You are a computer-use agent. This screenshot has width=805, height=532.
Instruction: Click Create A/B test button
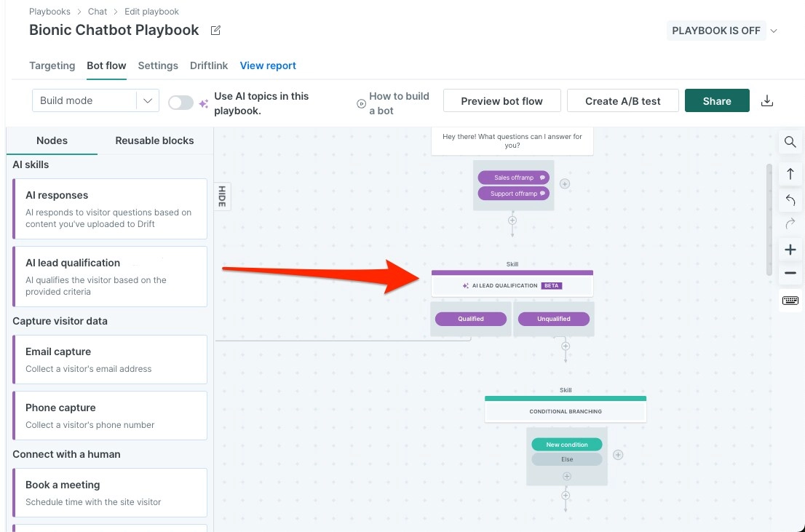pyautogui.click(x=623, y=101)
